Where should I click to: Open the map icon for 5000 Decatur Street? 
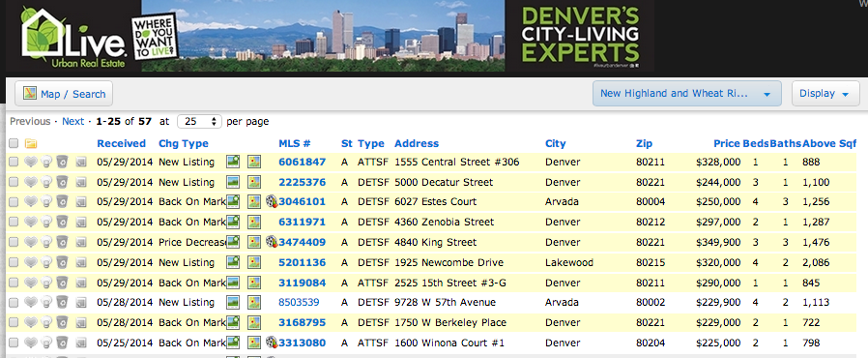click(x=253, y=182)
